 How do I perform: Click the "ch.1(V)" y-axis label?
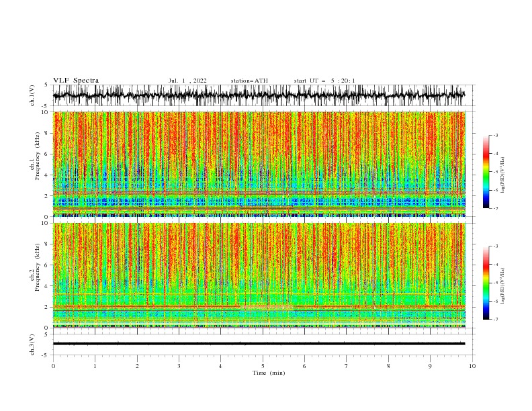click(x=32, y=95)
